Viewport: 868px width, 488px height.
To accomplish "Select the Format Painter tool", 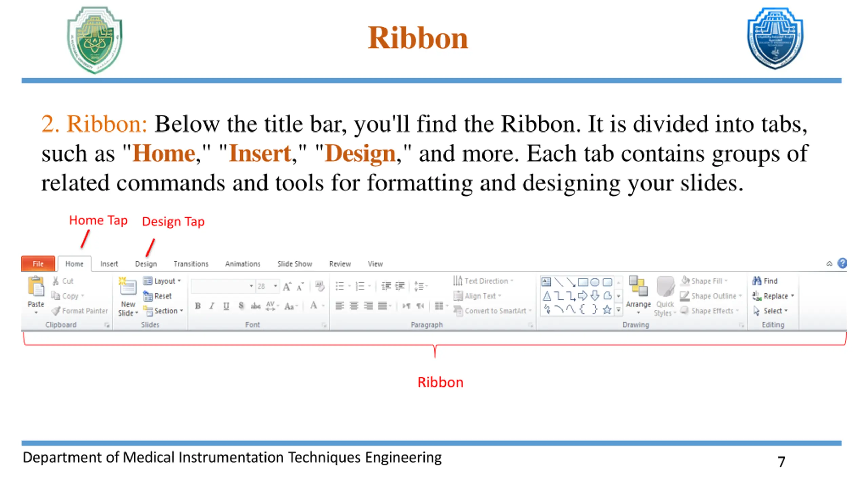I will tap(80, 311).
